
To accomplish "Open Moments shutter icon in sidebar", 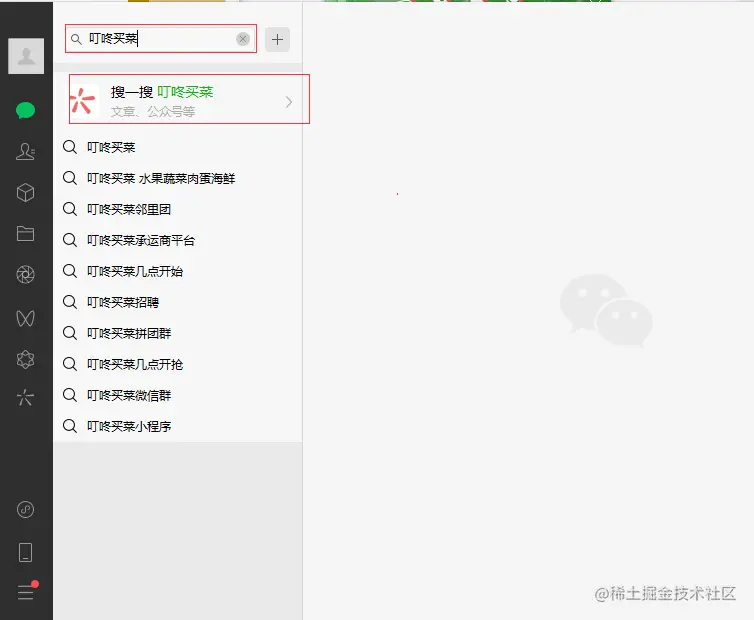I will pos(25,275).
